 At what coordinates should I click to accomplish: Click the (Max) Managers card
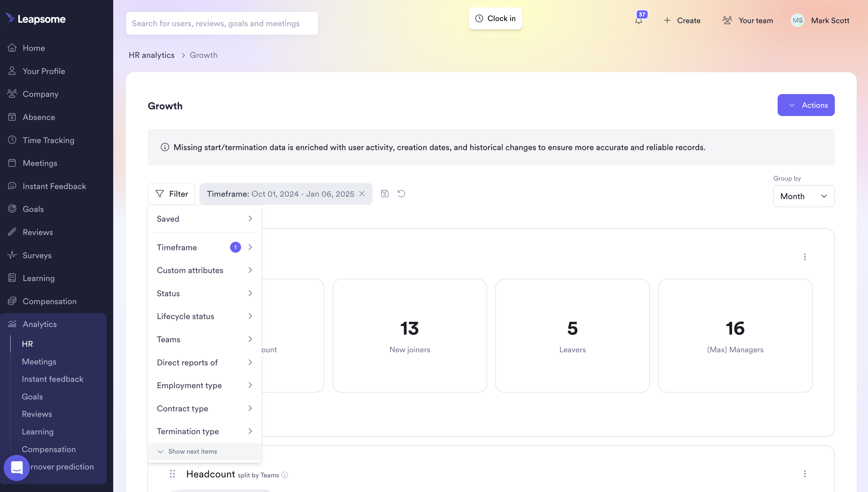coord(735,336)
